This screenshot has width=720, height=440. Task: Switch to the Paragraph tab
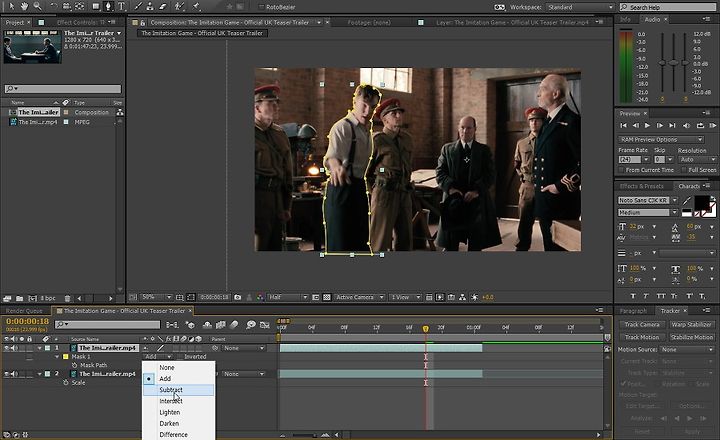(633, 311)
